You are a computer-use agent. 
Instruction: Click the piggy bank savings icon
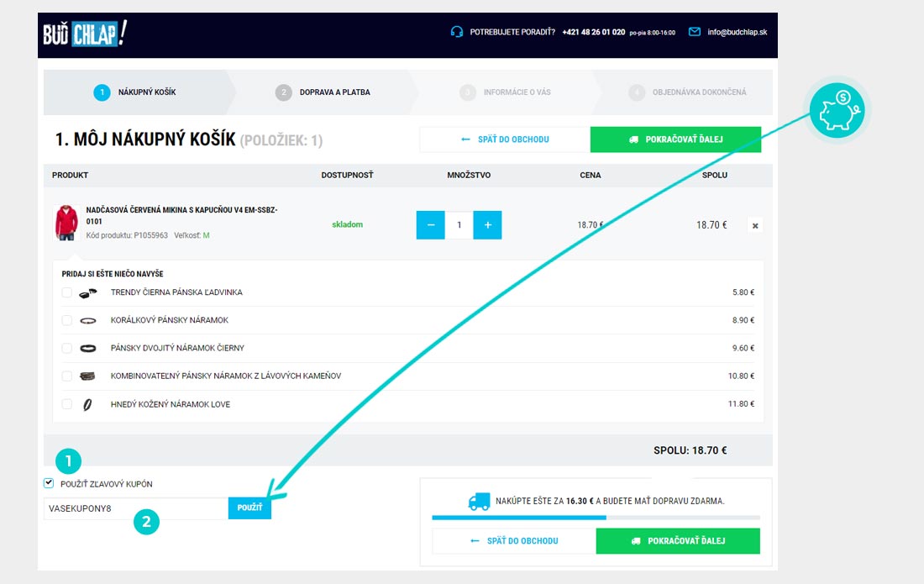click(x=836, y=110)
